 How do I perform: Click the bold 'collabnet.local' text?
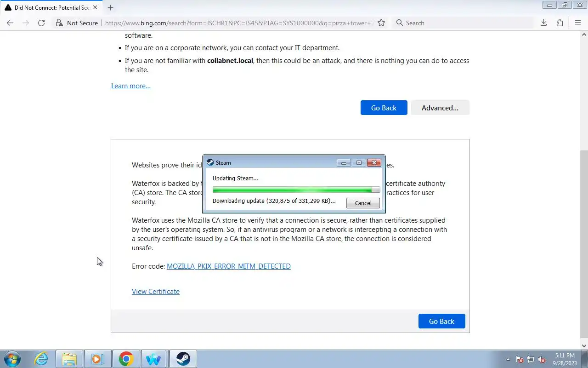click(230, 61)
